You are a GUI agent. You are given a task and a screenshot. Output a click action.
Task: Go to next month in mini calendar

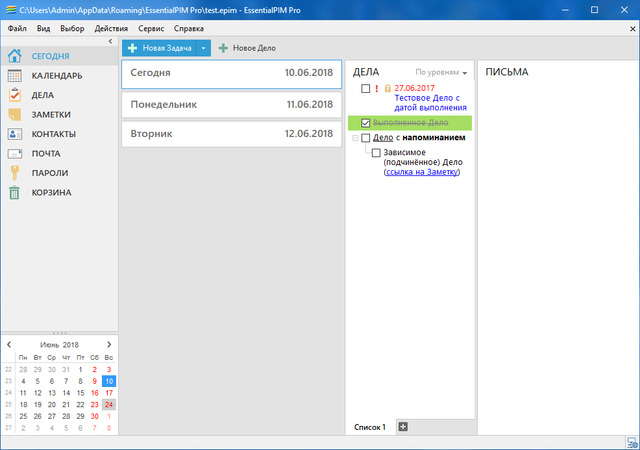click(109, 344)
